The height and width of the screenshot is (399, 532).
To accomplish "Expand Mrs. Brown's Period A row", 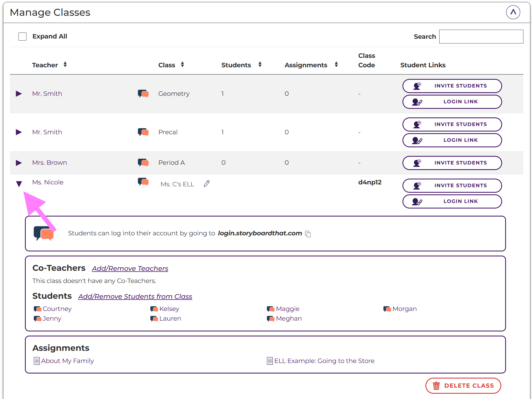I will 19,163.
